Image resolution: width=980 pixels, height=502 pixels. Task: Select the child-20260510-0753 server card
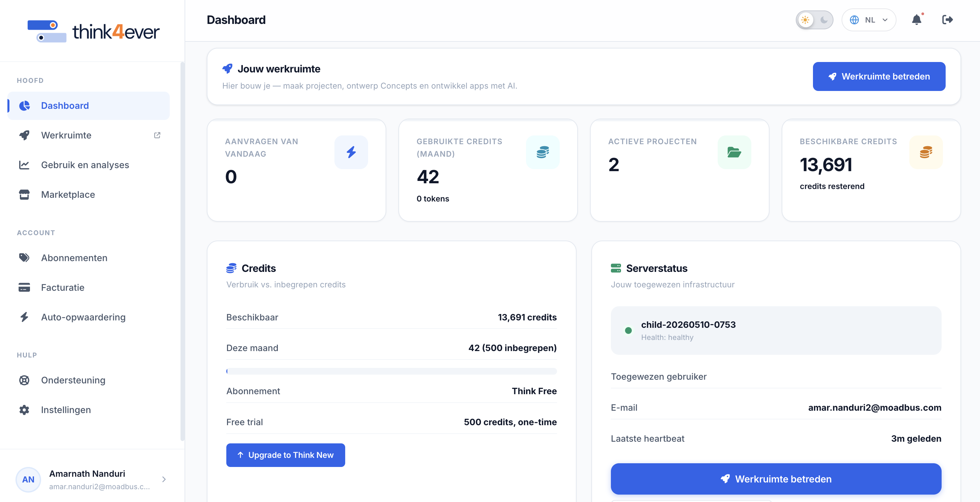click(776, 331)
